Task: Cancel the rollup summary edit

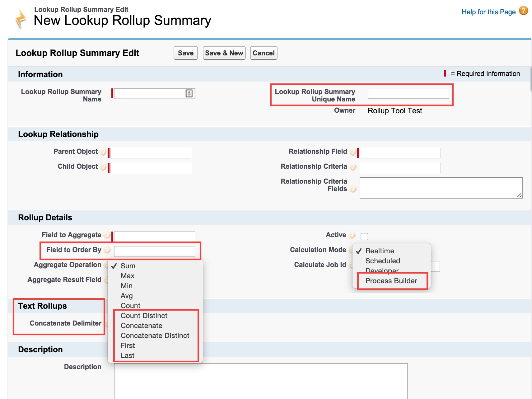Action: (x=264, y=53)
